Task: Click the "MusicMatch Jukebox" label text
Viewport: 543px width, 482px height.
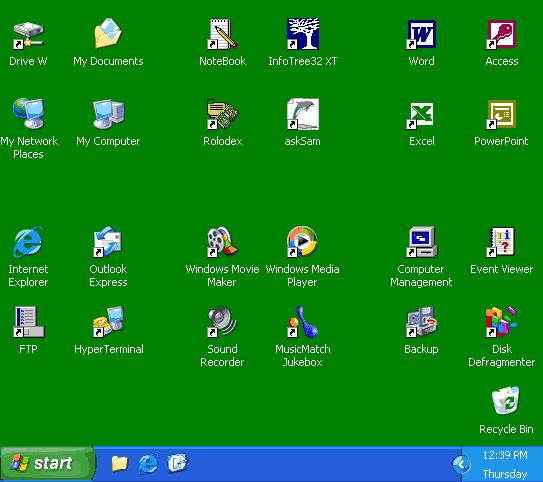Action: (303, 355)
